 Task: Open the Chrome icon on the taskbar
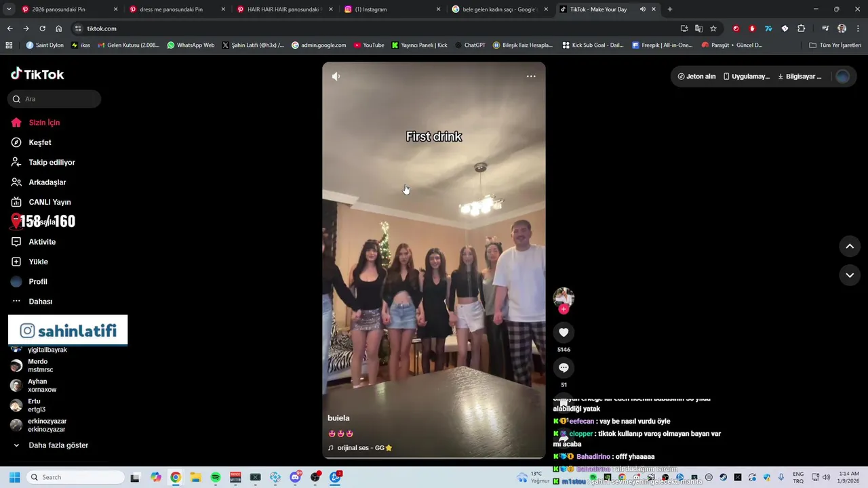[x=176, y=477]
